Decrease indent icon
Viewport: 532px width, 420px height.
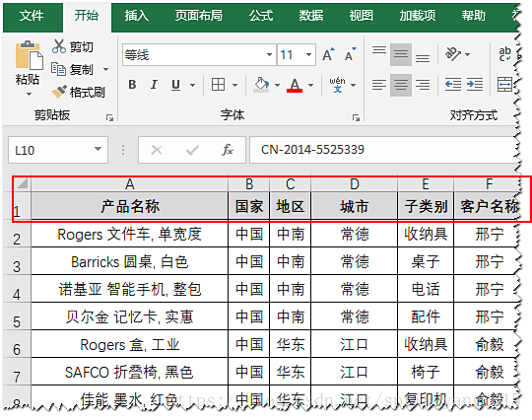pos(453,84)
